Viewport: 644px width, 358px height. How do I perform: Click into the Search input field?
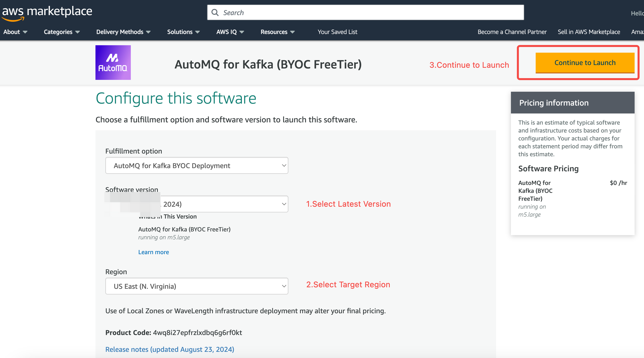(370, 13)
